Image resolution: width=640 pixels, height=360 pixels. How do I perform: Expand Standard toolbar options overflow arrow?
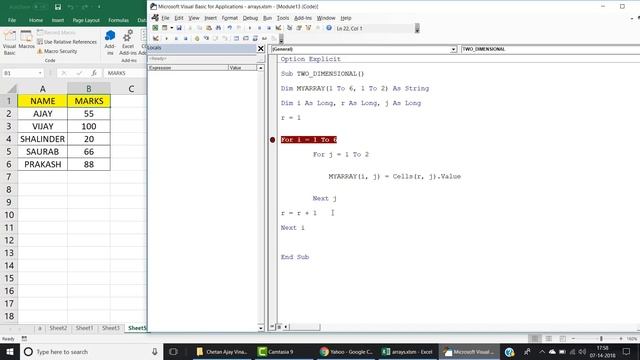pos(417,28)
